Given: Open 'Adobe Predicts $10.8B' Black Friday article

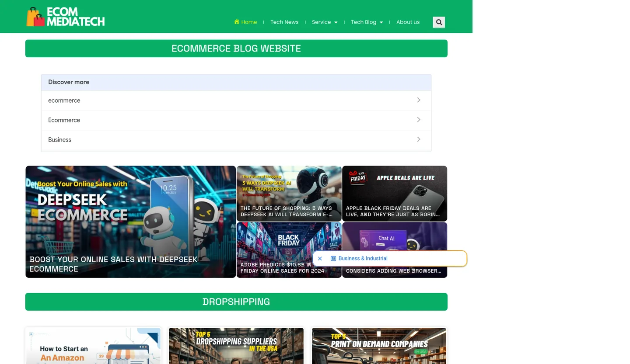Looking at the screenshot, I should tap(282, 268).
